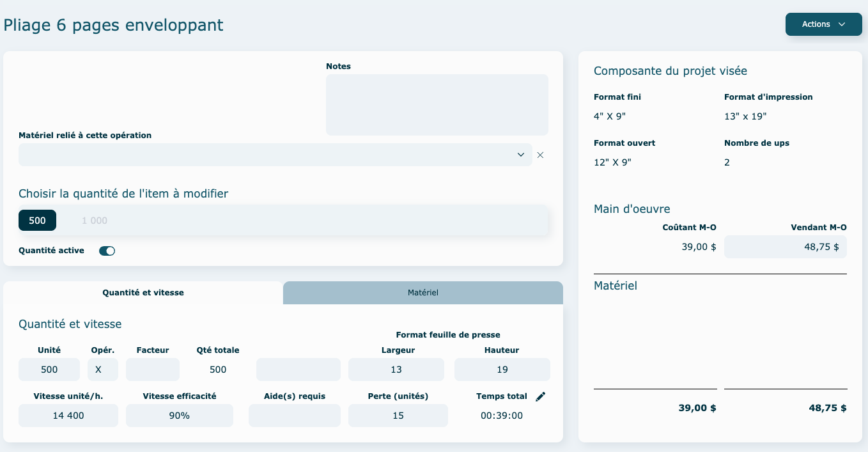The image size is (868, 452).
Task: Open the Actions dropdown menu
Action: pos(823,24)
